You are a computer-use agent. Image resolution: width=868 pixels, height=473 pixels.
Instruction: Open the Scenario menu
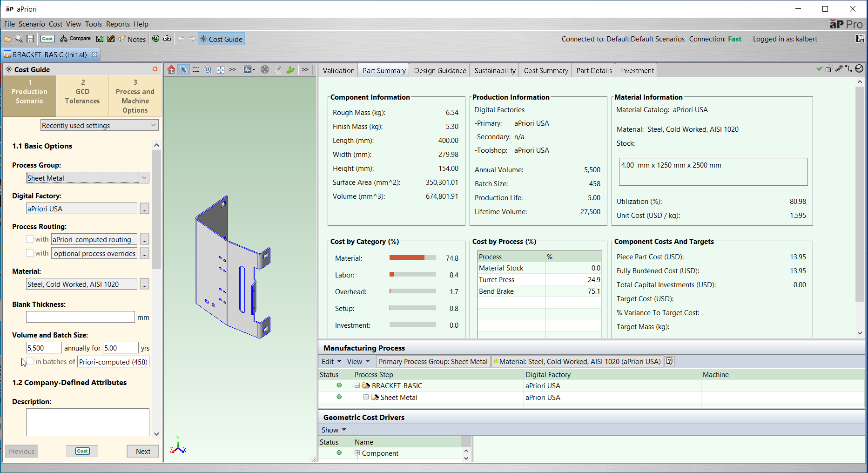pos(32,24)
